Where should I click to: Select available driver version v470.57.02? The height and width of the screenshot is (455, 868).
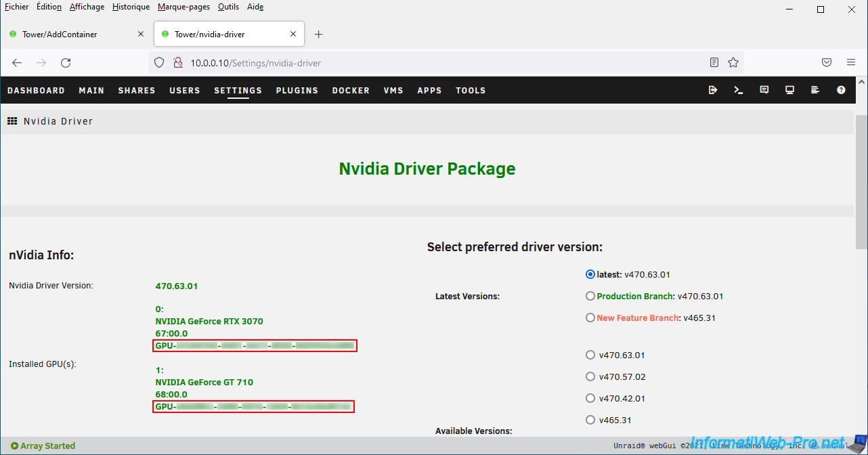(590, 377)
